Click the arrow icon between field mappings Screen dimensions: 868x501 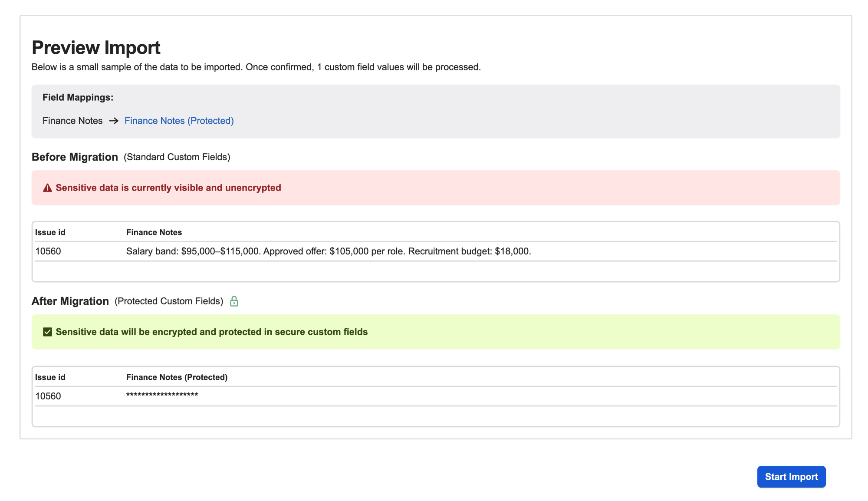tap(114, 121)
